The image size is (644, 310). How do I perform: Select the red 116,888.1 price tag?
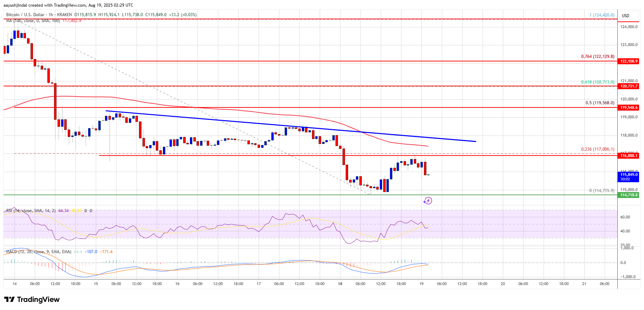point(629,156)
